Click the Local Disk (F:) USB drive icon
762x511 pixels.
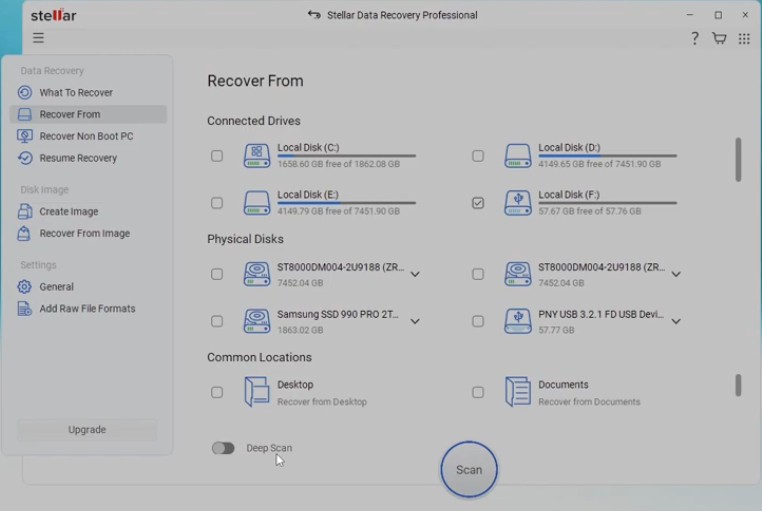coord(518,203)
